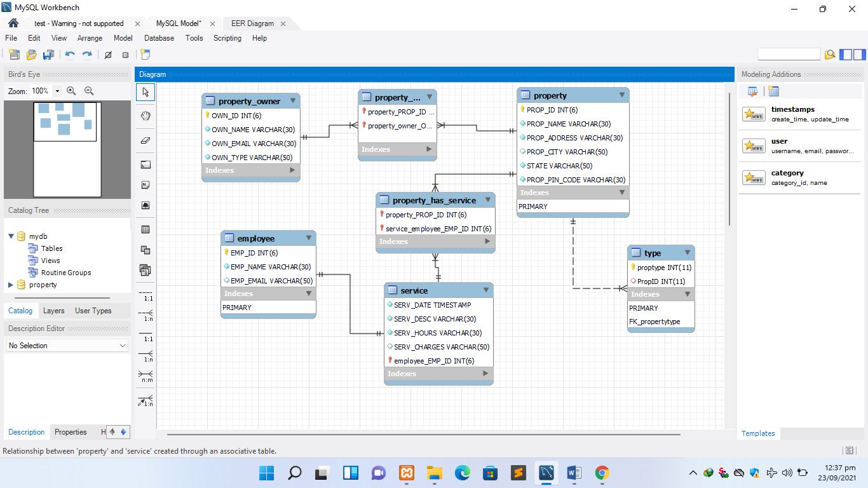Open the File menu
Screen dimensions: 868x488
tap(11, 38)
